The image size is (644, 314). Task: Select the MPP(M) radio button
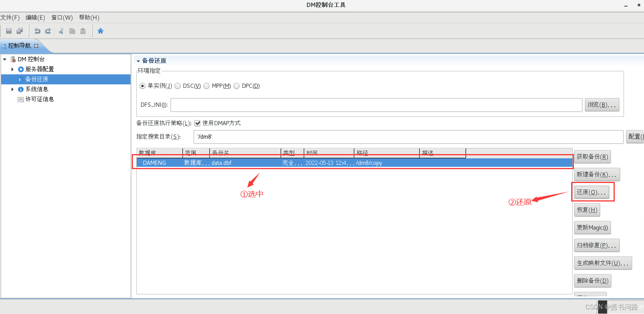[206, 86]
